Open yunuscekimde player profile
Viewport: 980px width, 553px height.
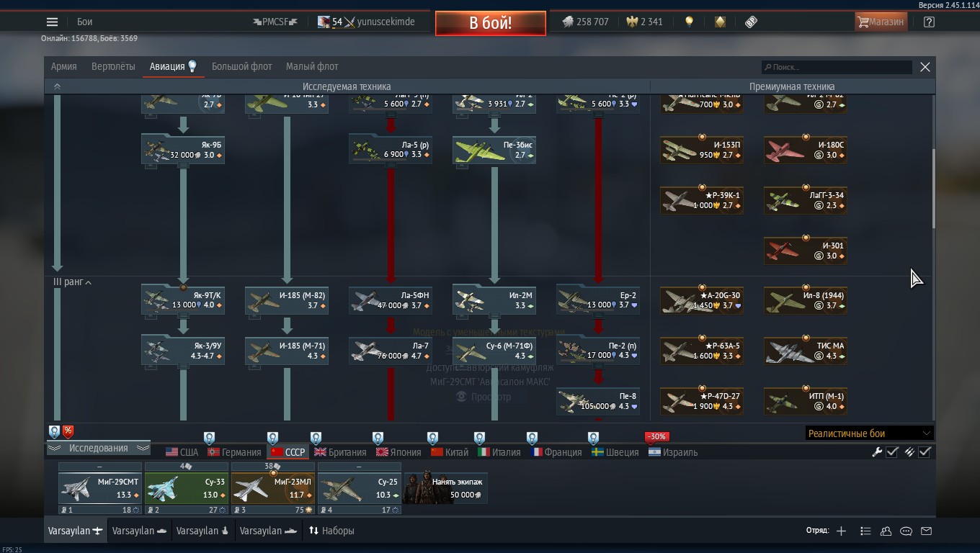coord(366,22)
